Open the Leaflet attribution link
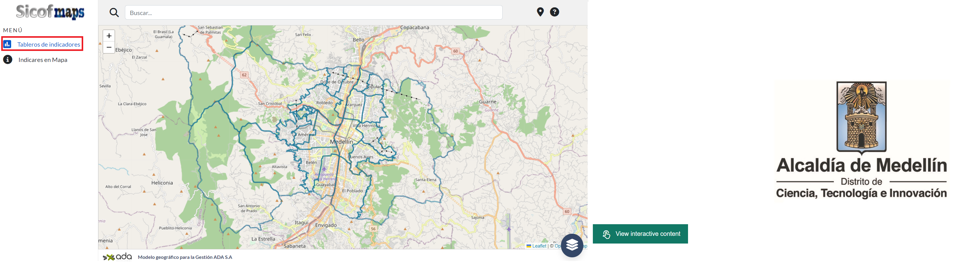The width and height of the screenshot is (980, 265). (x=539, y=246)
